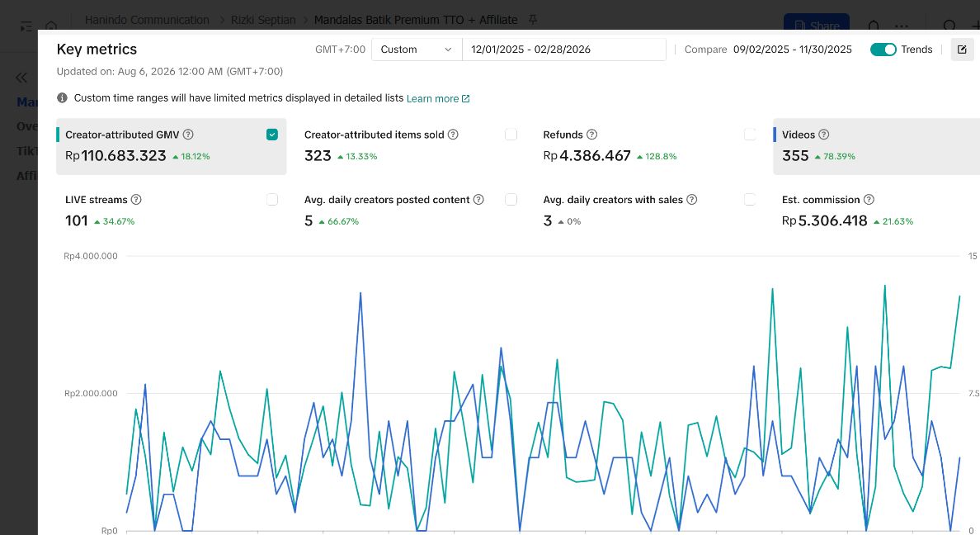Viewport: 980px width, 535px height.
Task: Click the Rp4.000.000 axis label
Action: pos(91,256)
